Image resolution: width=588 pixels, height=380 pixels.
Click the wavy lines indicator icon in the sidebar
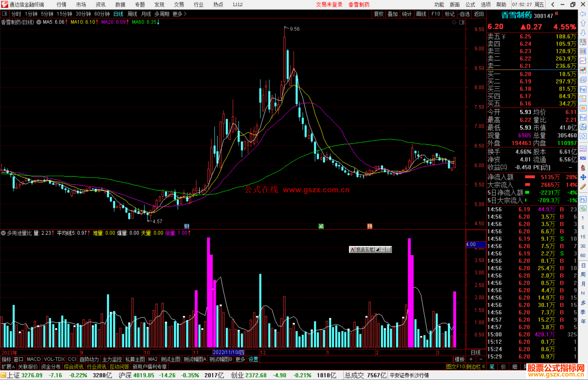(583, 149)
